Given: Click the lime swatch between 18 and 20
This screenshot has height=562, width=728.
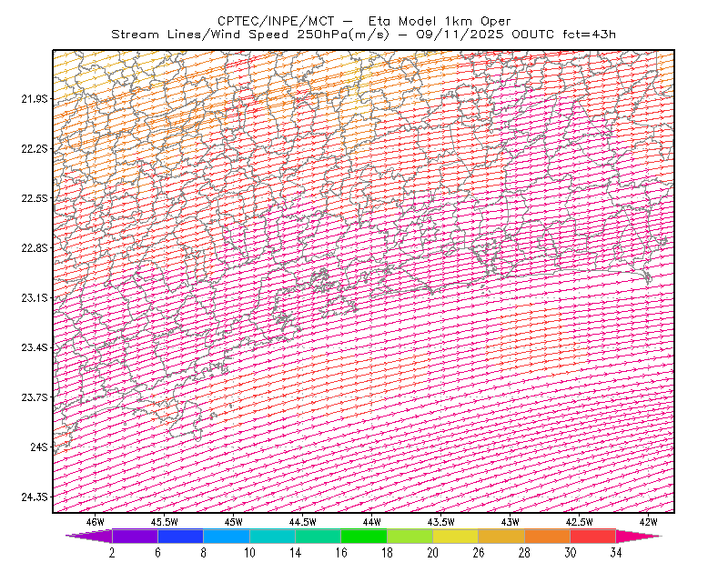Looking at the screenshot, I should pyautogui.click(x=410, y=536).
